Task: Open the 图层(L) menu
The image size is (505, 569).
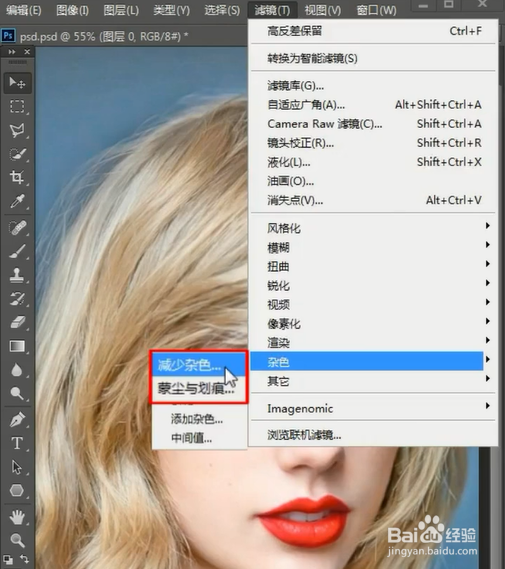Action: coord(121,10)
